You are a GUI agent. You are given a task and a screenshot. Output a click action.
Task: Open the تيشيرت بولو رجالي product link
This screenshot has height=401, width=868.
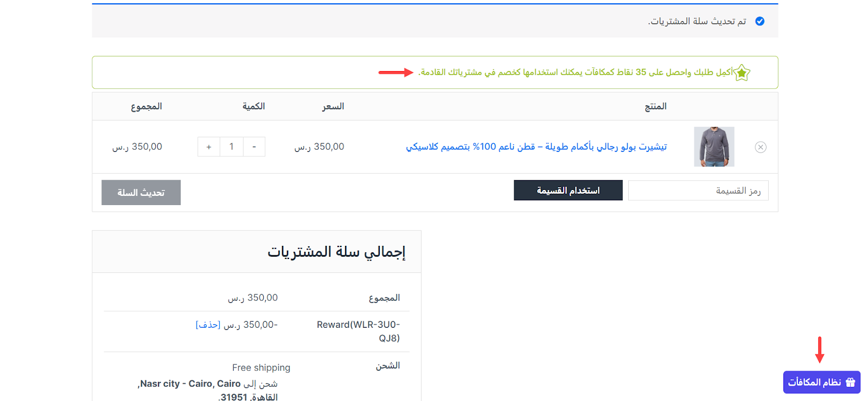coord(536,147)
